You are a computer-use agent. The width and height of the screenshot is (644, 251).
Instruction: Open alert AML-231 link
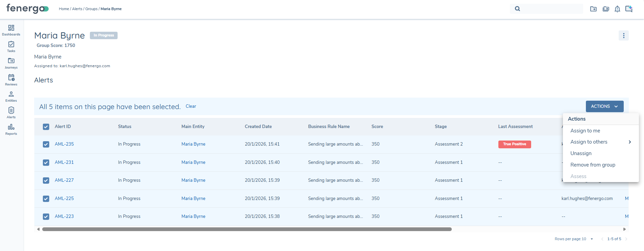(x=64, y=162)
